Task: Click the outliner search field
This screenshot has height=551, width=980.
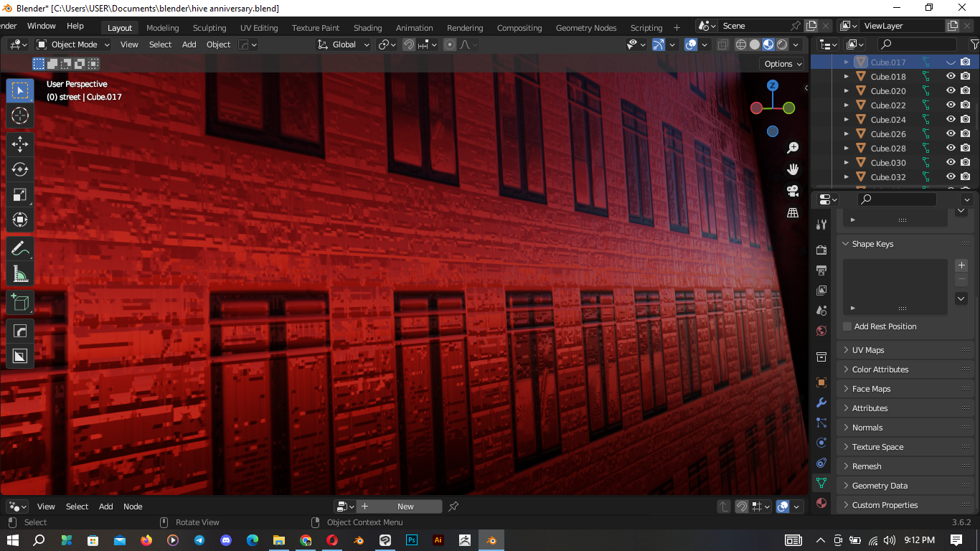Action: click(x=917, y=44)
